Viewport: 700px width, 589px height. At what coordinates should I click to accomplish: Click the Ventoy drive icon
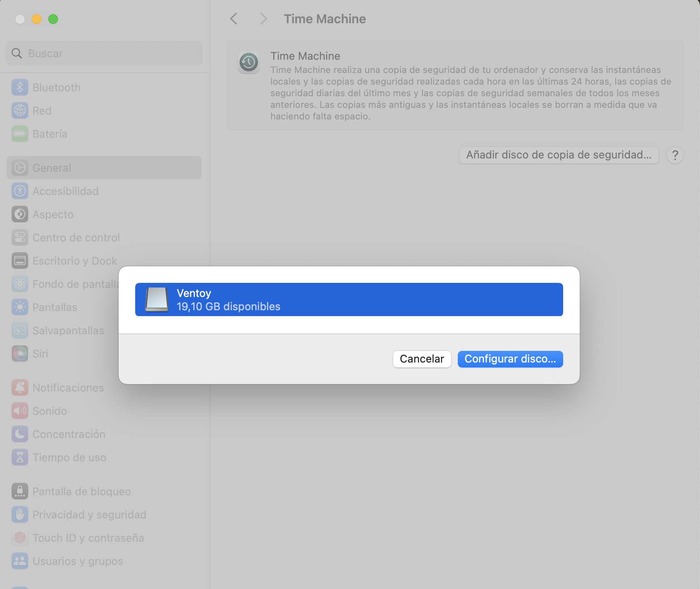coord(157,299)
